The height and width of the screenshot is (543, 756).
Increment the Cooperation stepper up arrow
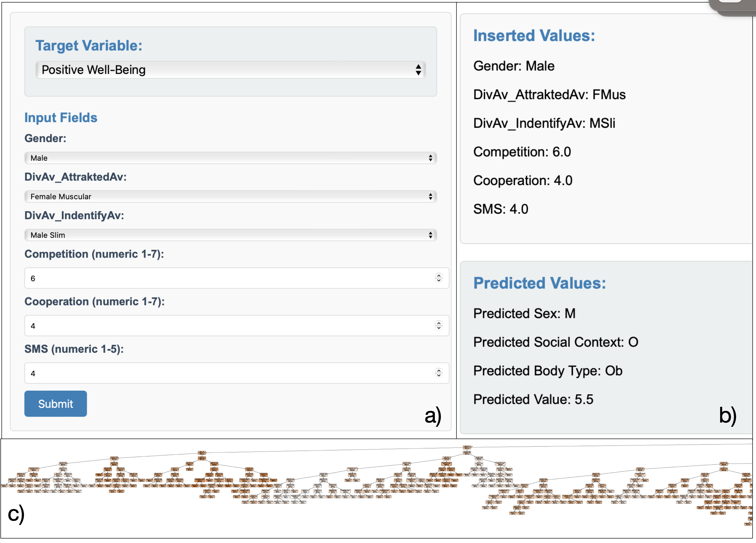click(x=439, y=323)
